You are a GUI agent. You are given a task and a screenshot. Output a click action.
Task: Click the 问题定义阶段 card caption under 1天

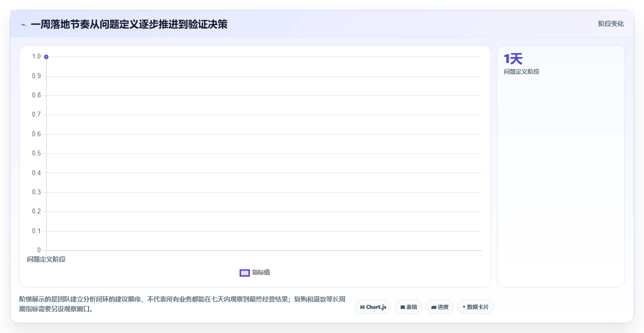tap(521, 72)
